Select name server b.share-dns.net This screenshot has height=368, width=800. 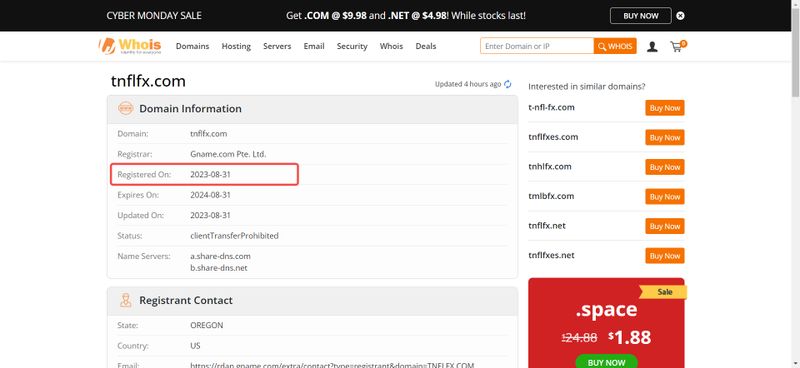coord(219,267)
